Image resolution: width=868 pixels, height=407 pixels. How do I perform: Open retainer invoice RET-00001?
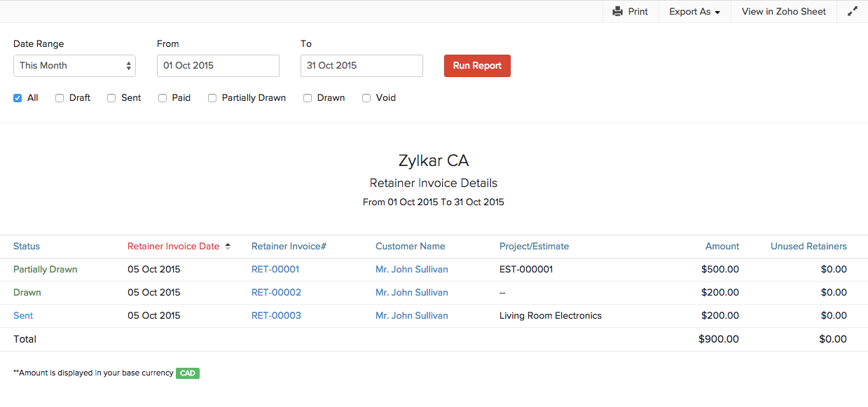point(275,270)
